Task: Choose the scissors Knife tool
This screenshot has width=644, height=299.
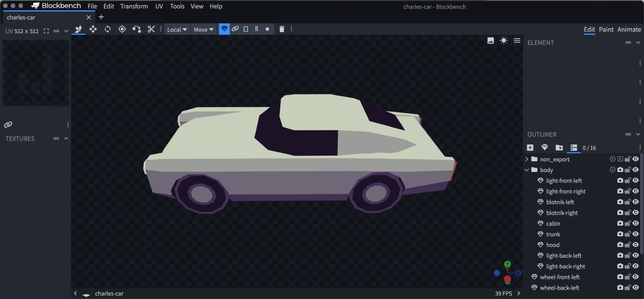Action: 151,29
